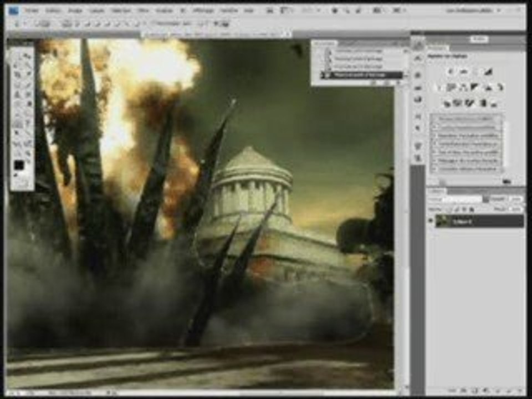
Task: Add an Invert adjustment
Action: point(447,103)
